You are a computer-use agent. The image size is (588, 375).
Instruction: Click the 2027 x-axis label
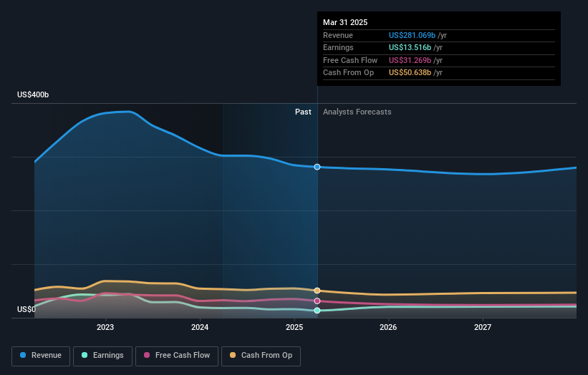coord(483,327)
